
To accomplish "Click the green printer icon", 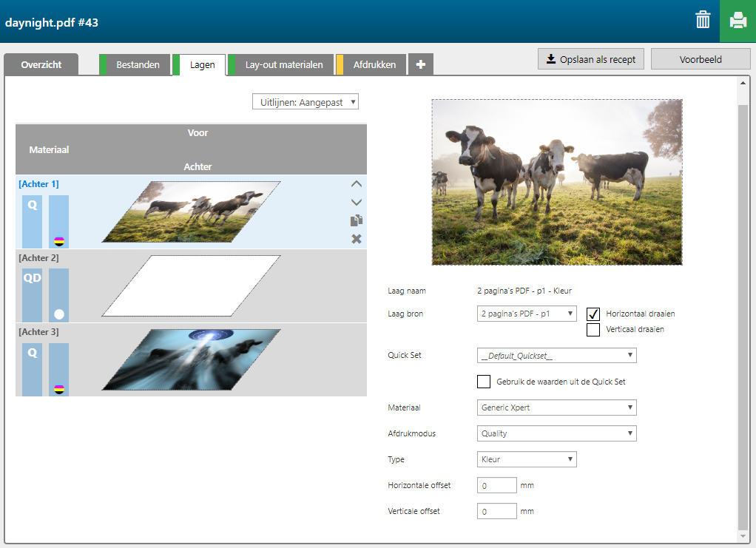I will 738,21.
